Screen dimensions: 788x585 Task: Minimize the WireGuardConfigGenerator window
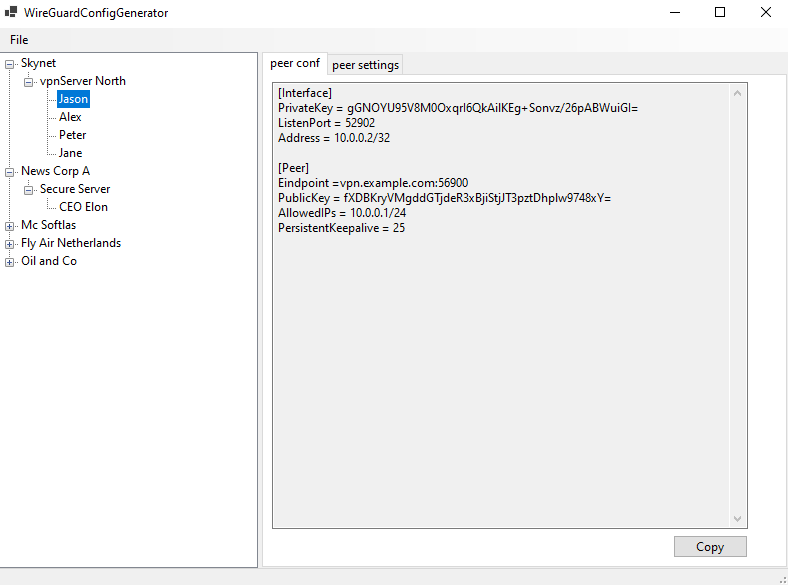click(675, 13)
